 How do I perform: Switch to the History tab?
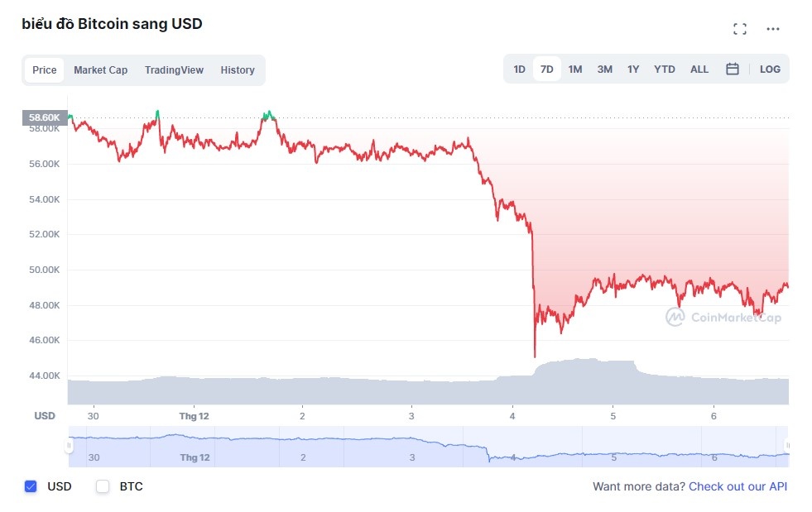coord(238,70)
